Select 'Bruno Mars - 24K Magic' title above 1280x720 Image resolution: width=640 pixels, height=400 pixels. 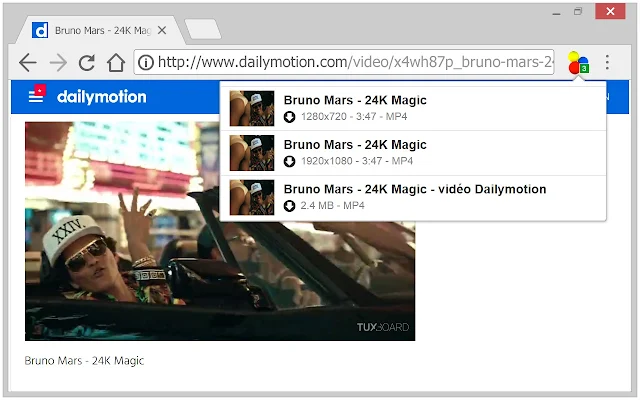355,100
